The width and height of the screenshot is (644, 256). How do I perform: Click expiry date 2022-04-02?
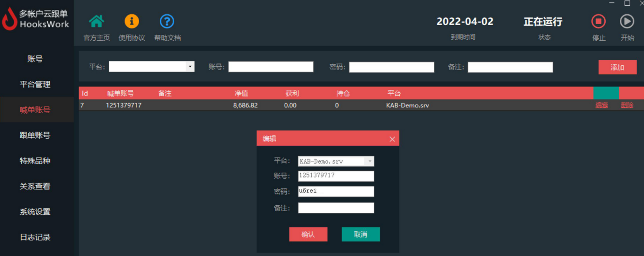coord(465,21)
